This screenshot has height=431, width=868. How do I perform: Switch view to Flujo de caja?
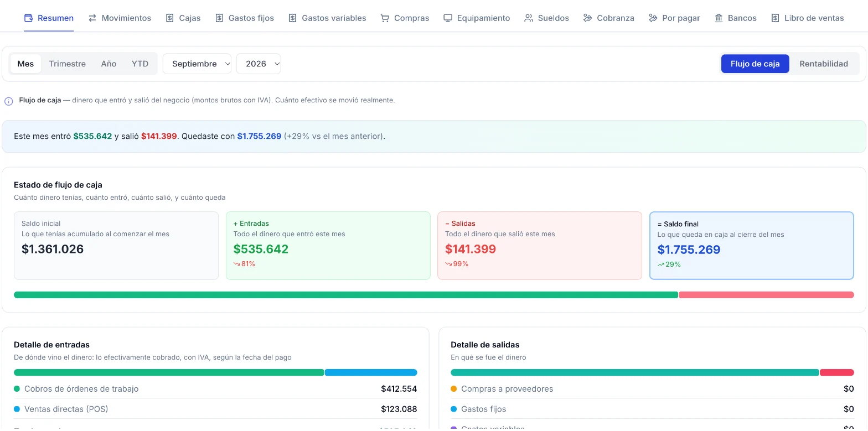click(755, 64)
